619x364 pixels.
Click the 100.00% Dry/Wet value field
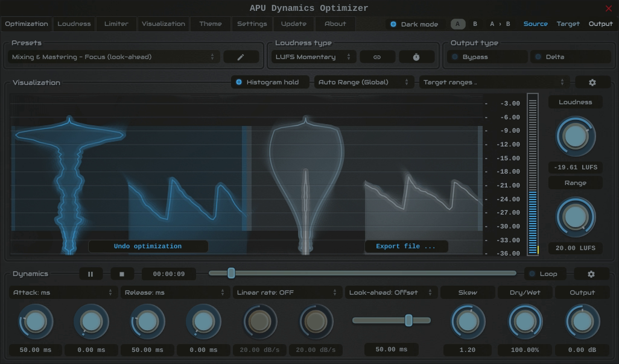[x=525, y=350]
